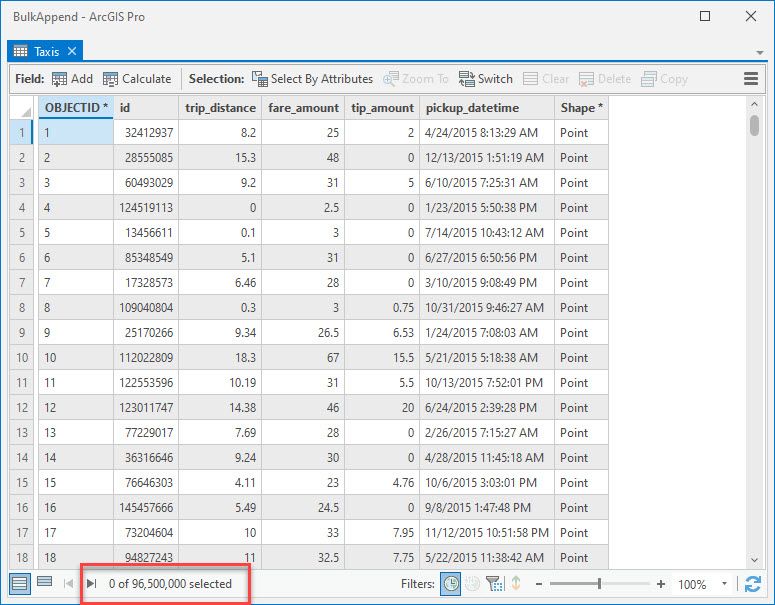Close the Taxis tab

[73, 51]
